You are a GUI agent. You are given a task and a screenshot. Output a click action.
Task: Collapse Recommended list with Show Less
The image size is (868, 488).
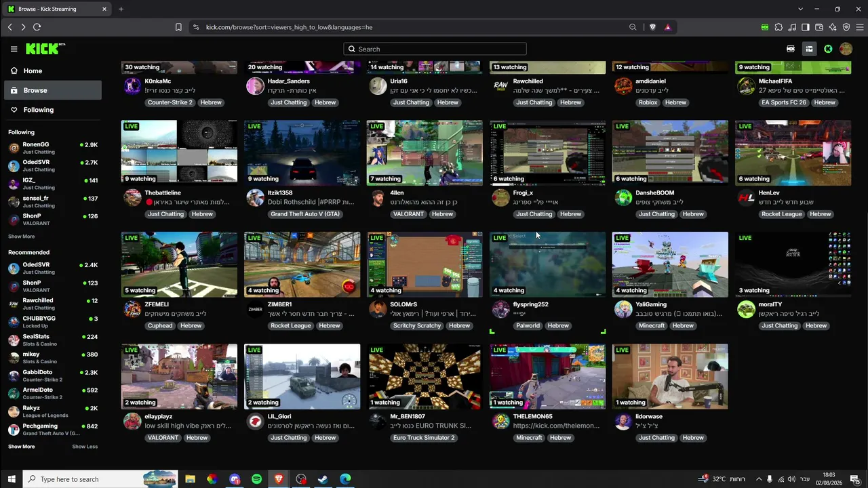pos(85,447)
